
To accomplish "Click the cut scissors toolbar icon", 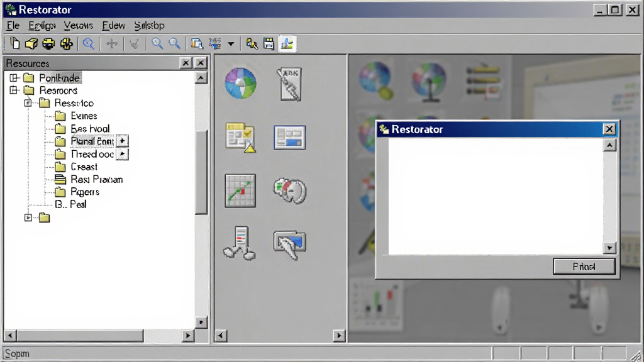I will coord(135,43).
